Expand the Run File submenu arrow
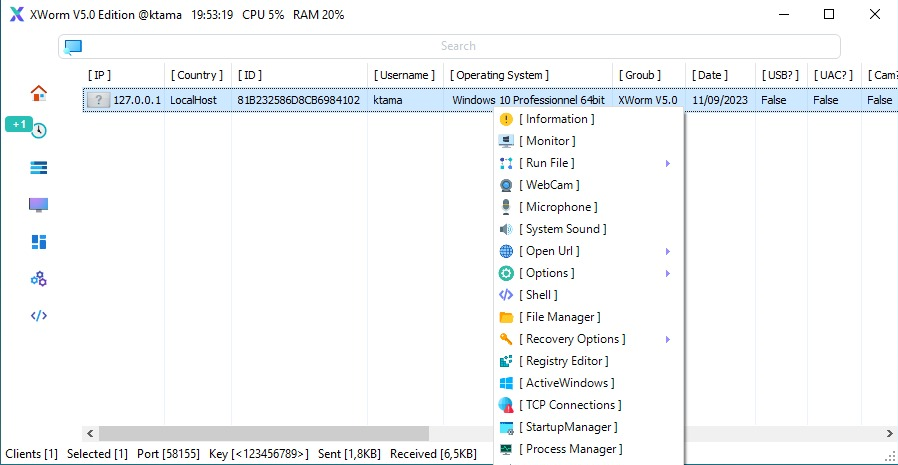 click(x=668, y=164)
